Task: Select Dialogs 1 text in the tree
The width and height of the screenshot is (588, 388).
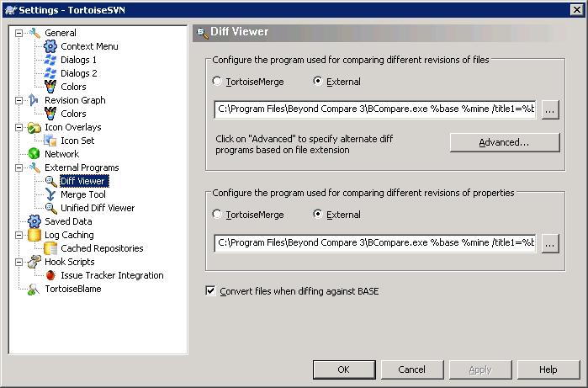Action: point(79,60)
